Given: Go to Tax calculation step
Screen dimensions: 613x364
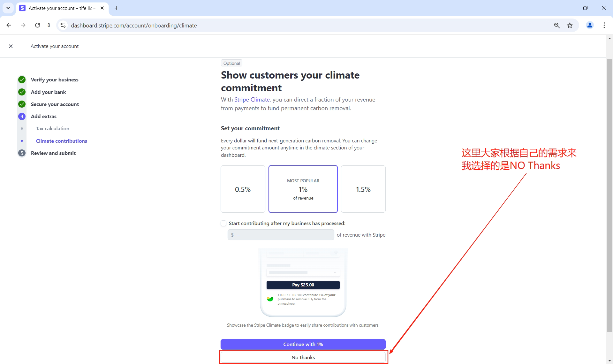Looking at the screenshot, I should tap(52, 128).
